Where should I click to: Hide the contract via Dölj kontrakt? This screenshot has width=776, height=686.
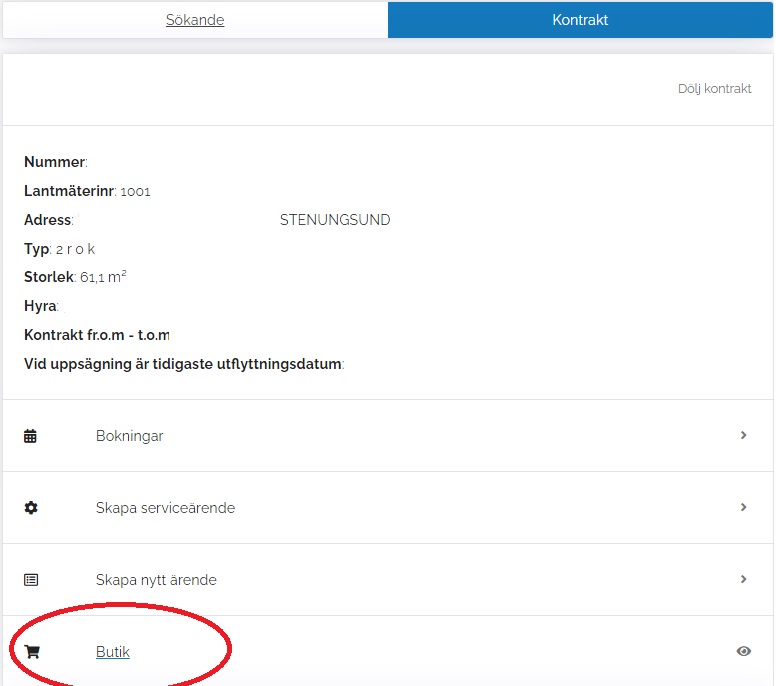click(714, 89)
